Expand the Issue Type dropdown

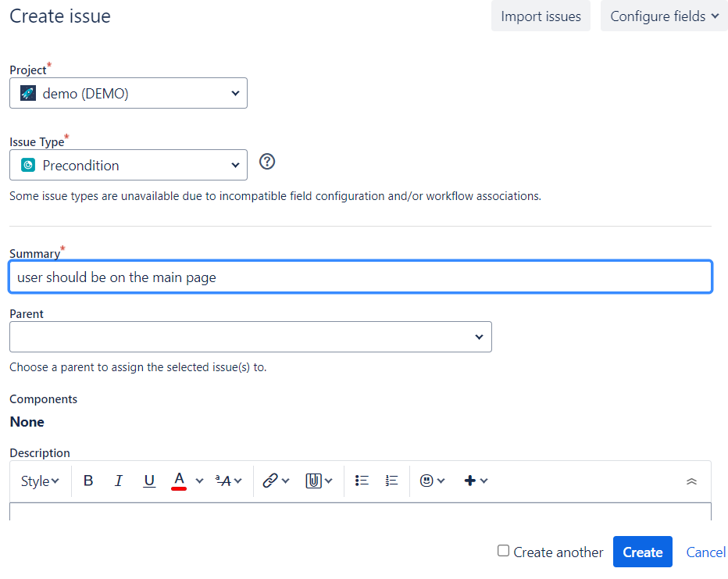click(x=128, y=165)
